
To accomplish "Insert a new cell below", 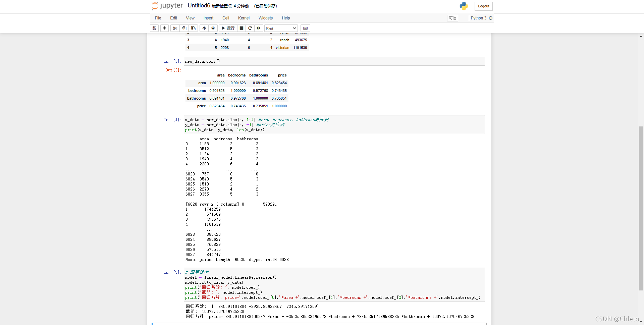I will point(164,28).
